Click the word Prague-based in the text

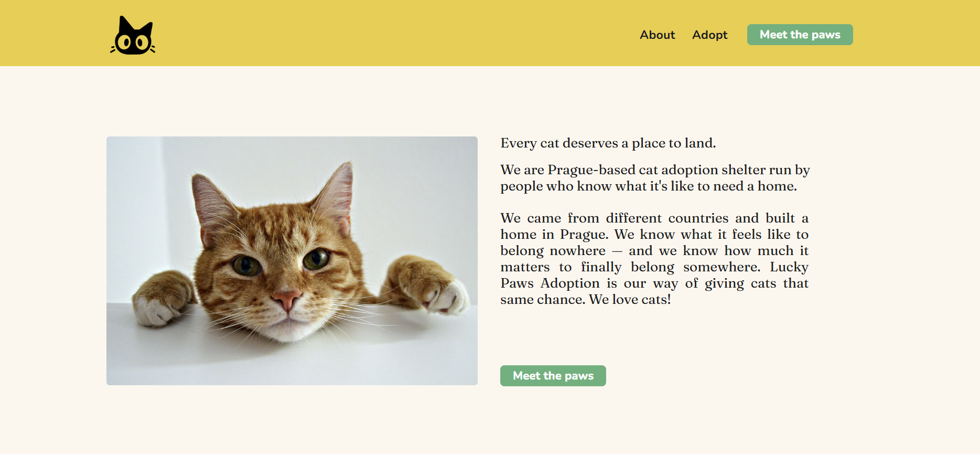click(591, 170)
